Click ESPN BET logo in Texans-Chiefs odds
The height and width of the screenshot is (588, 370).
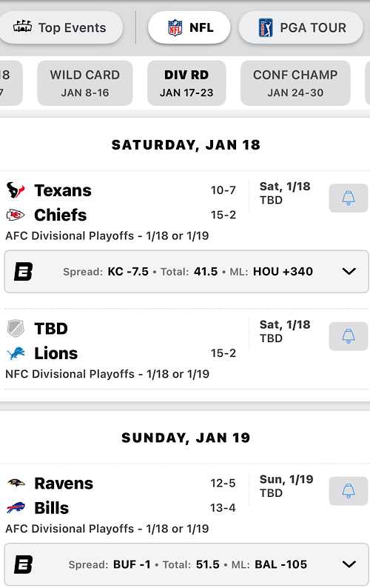[x=23, y=272]
